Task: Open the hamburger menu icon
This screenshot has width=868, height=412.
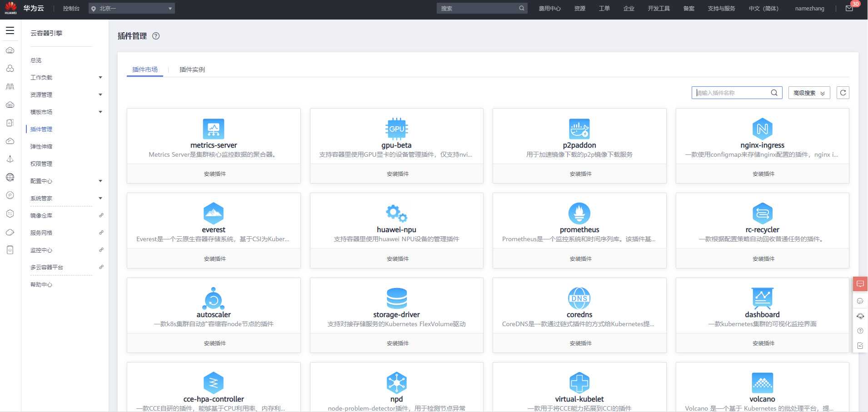Action: coord(10,30)
